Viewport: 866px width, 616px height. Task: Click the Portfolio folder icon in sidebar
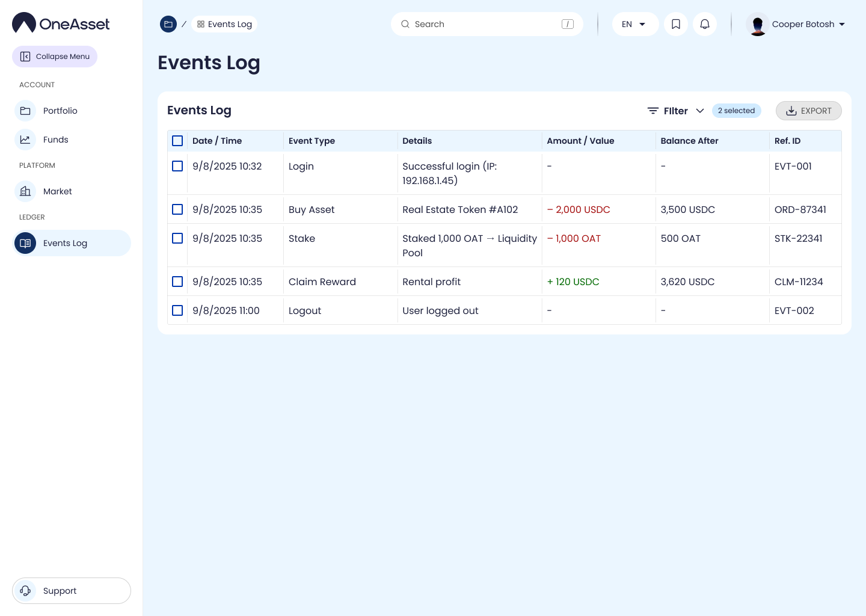pos(25,111)
